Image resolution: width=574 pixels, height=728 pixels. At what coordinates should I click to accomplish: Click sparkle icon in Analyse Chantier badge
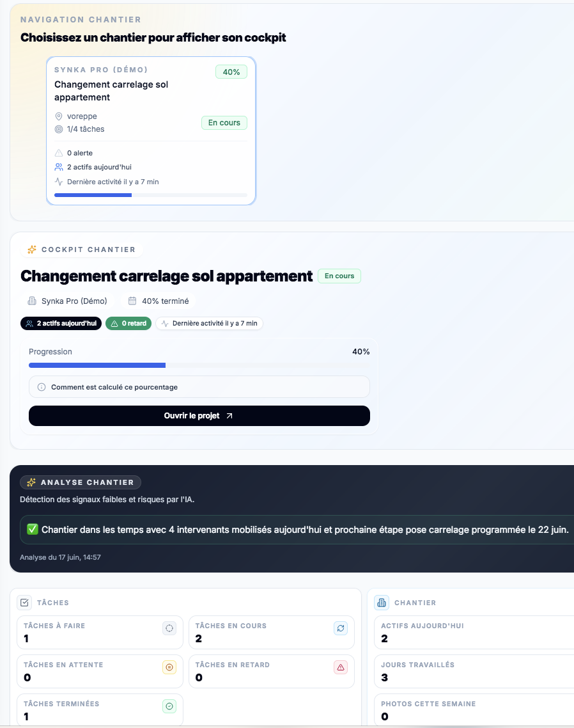[31, 482]
